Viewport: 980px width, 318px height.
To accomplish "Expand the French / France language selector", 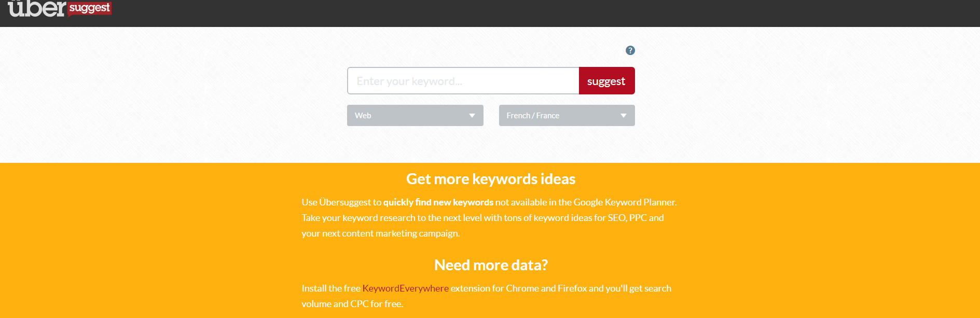I will (567, 116).
